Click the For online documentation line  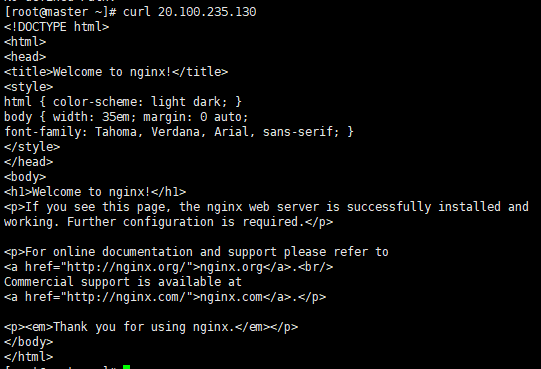[196, 252]
